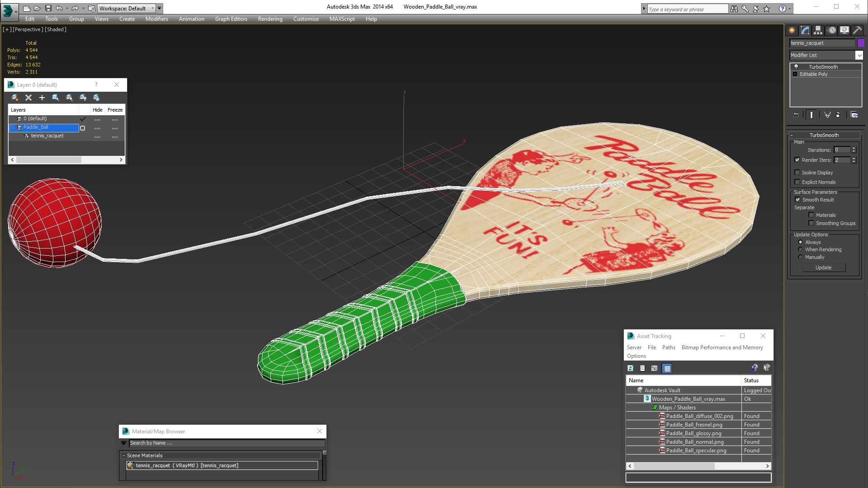The image size is (868, 488).
Task: Switch Asset Tracking to table view icon
Action: pos(667,368)
